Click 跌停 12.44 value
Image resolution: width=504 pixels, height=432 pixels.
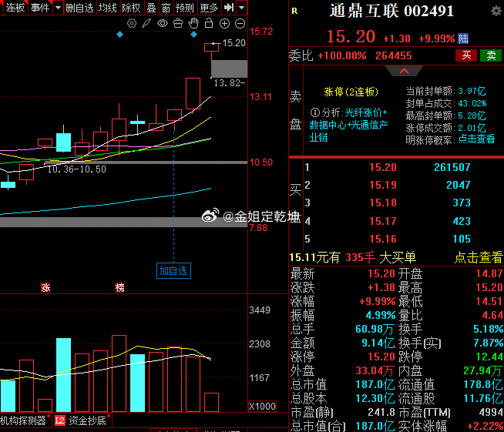pos(489,357)
